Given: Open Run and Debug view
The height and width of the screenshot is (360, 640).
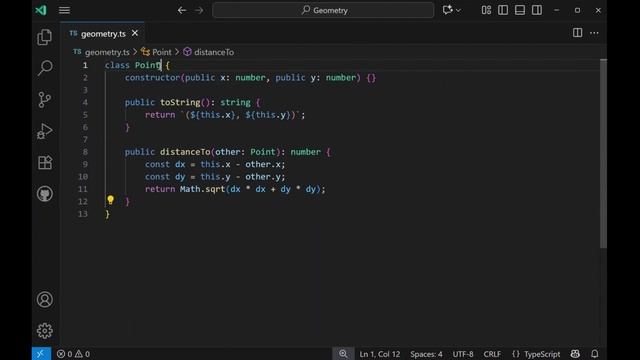Looking at the screenshot, I should click(x=45, y=131).
